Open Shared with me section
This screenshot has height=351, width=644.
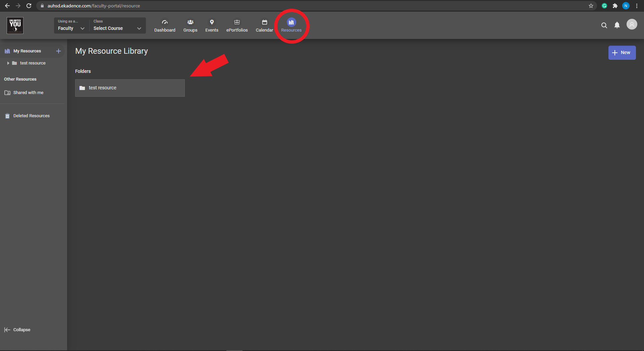point(28,93)
